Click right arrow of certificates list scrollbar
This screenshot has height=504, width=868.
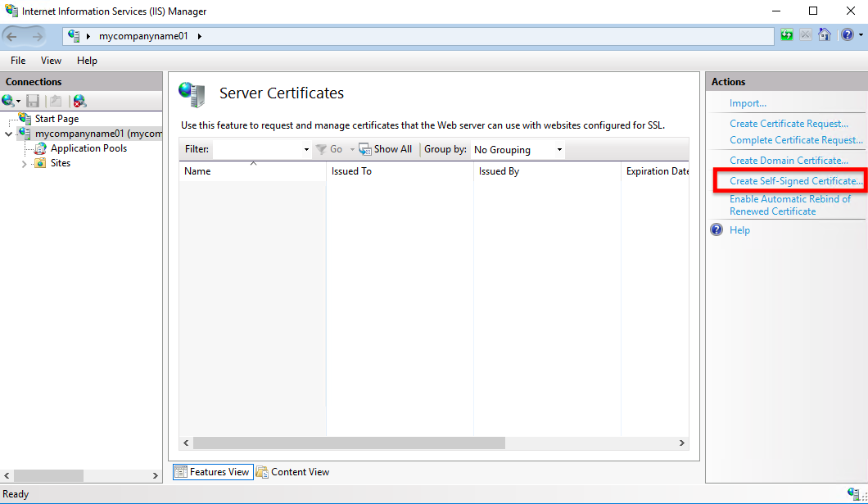click(x=682, y=443)
